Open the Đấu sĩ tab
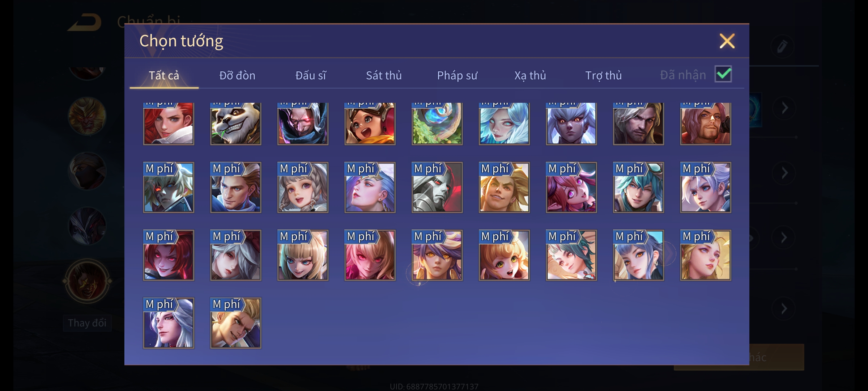 point(311,75)
